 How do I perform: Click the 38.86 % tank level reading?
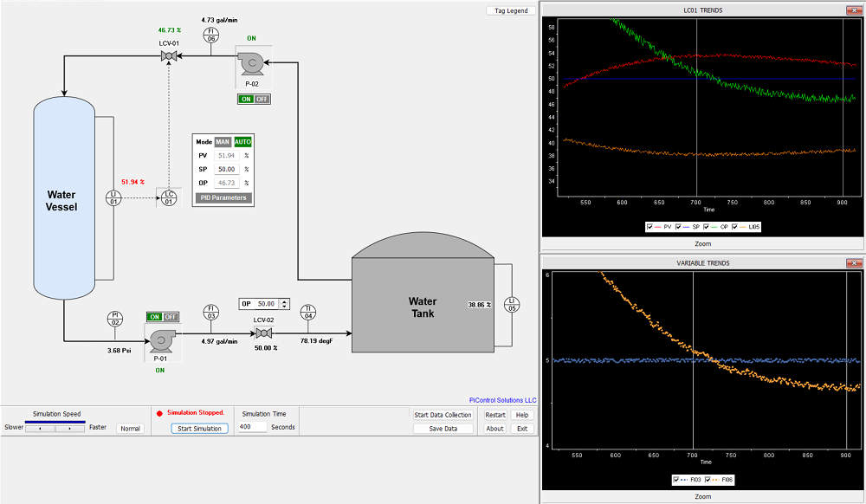(480, 305)
